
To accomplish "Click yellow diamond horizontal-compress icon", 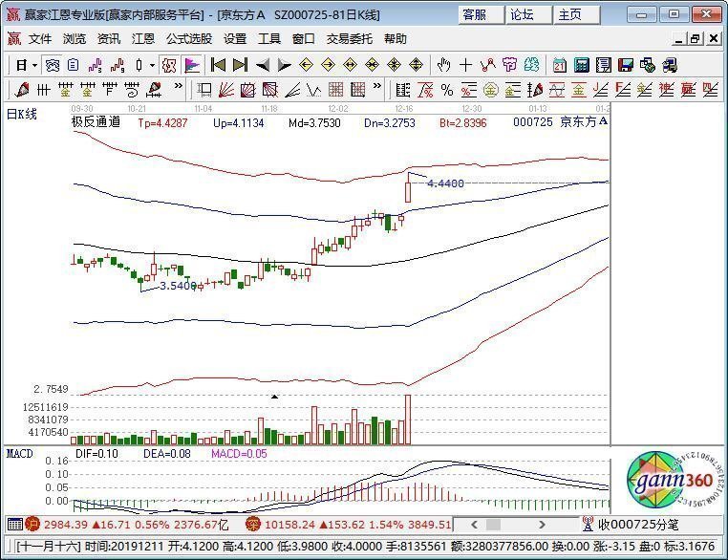I will 373,65.
